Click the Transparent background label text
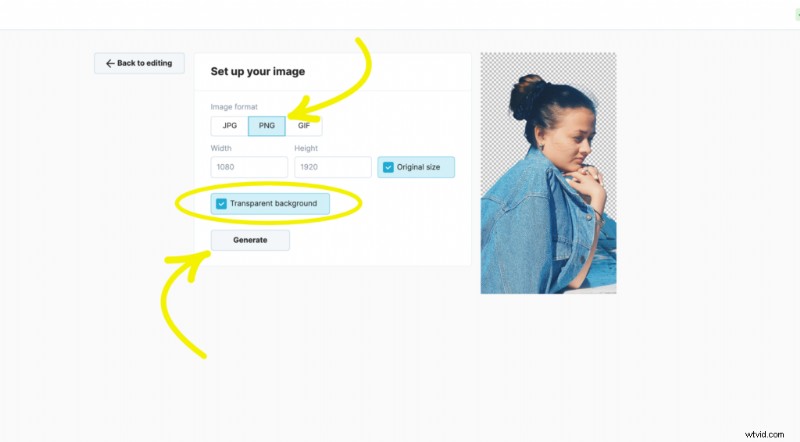Viewport: 800px width, 442px height. [273, 203]
